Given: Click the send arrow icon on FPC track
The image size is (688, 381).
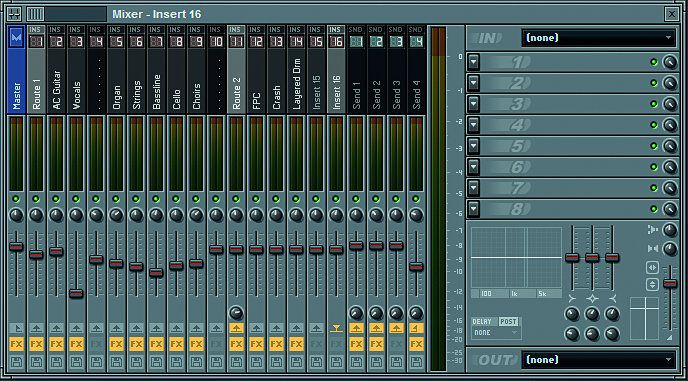Looking at the screenshot, I should 256,328.
